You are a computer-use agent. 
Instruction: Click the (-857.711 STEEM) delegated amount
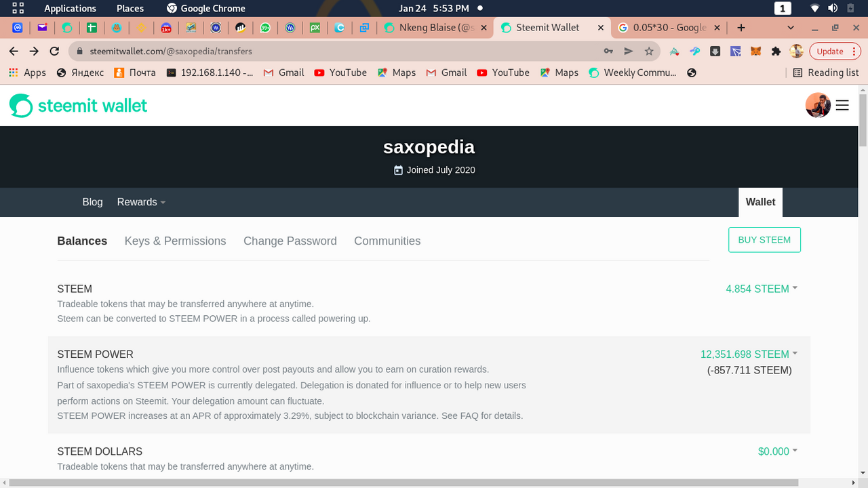click(749, 370)
